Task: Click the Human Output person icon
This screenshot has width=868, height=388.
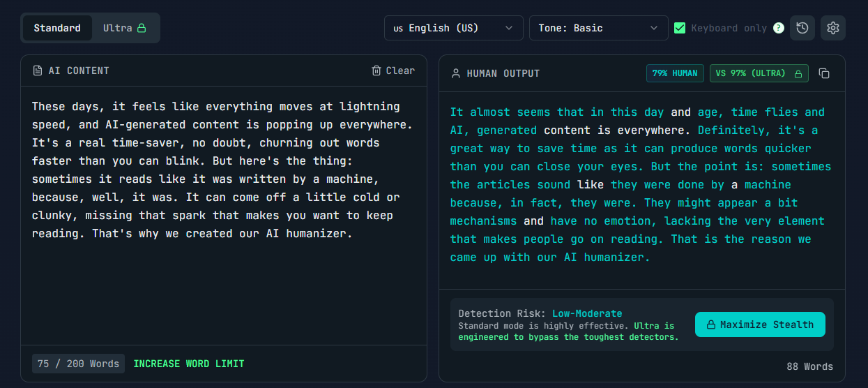Action: pos(456,73)
